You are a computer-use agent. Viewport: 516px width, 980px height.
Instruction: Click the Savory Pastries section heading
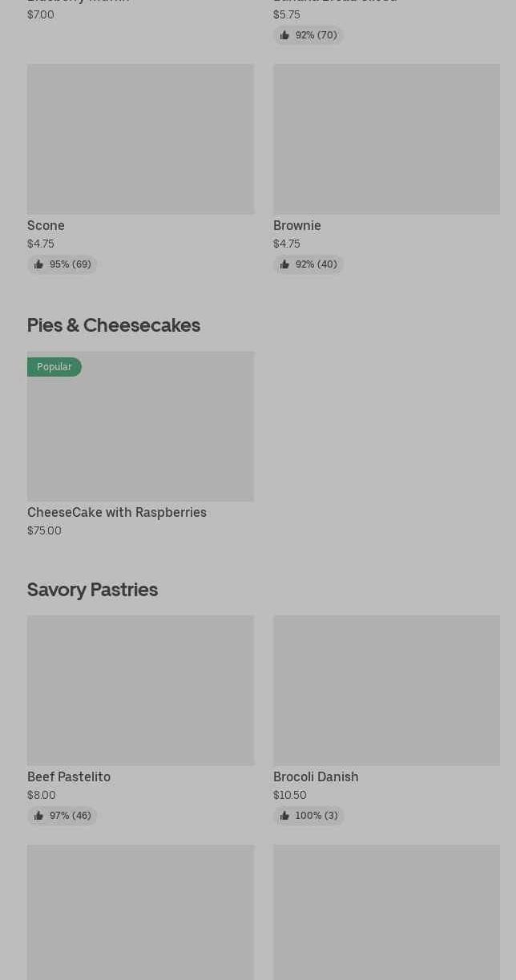(x=92, y=590)
